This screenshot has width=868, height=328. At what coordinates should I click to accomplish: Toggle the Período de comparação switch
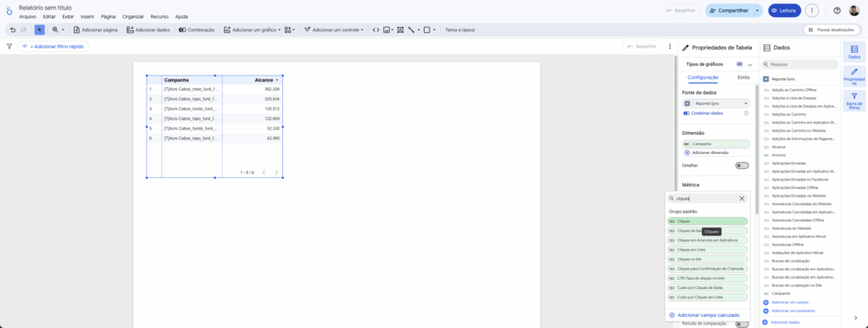tap(742, 324)
